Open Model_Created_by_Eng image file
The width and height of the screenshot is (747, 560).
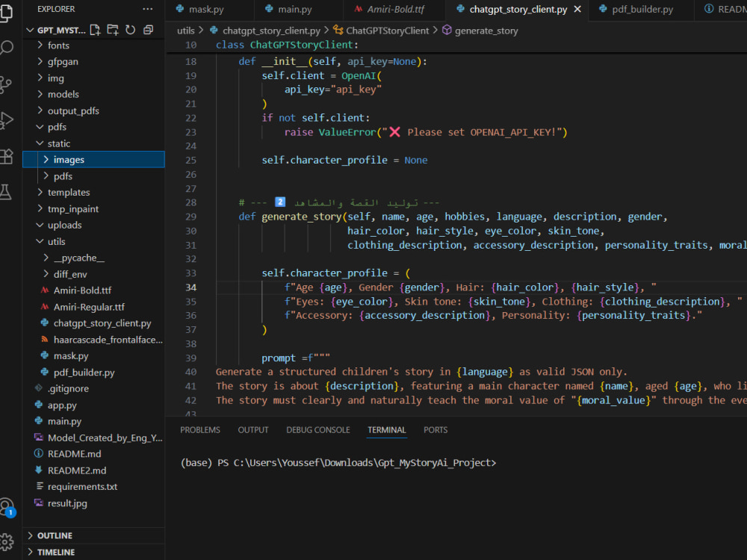point(94,438)
